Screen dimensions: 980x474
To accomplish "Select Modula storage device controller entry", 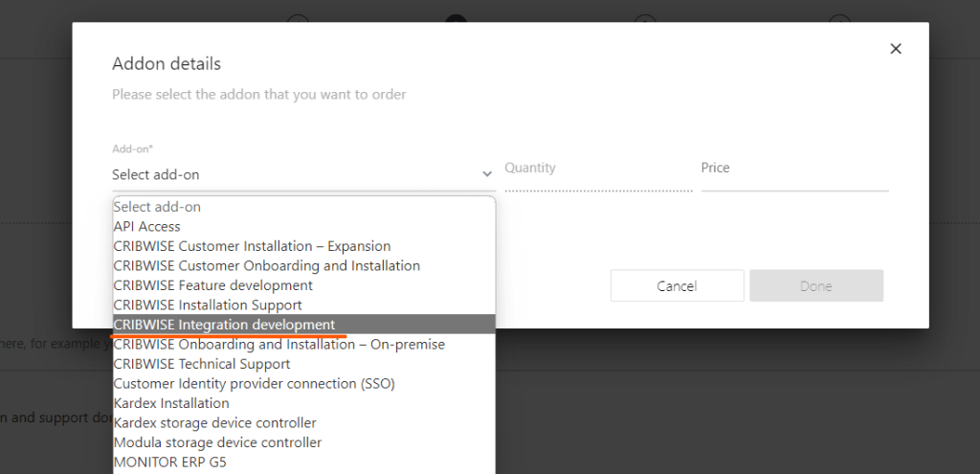I will tap(217, 442).
